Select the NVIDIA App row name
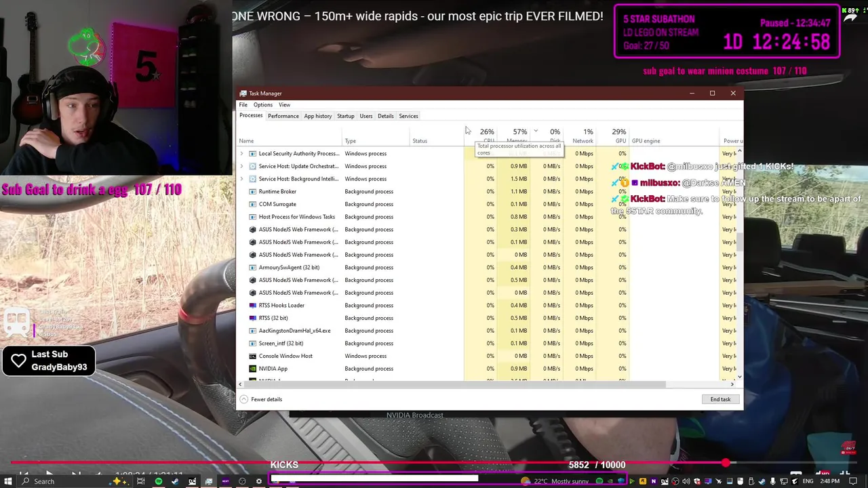The width and height of the screenshot is (868, 488). coord(273,369)
